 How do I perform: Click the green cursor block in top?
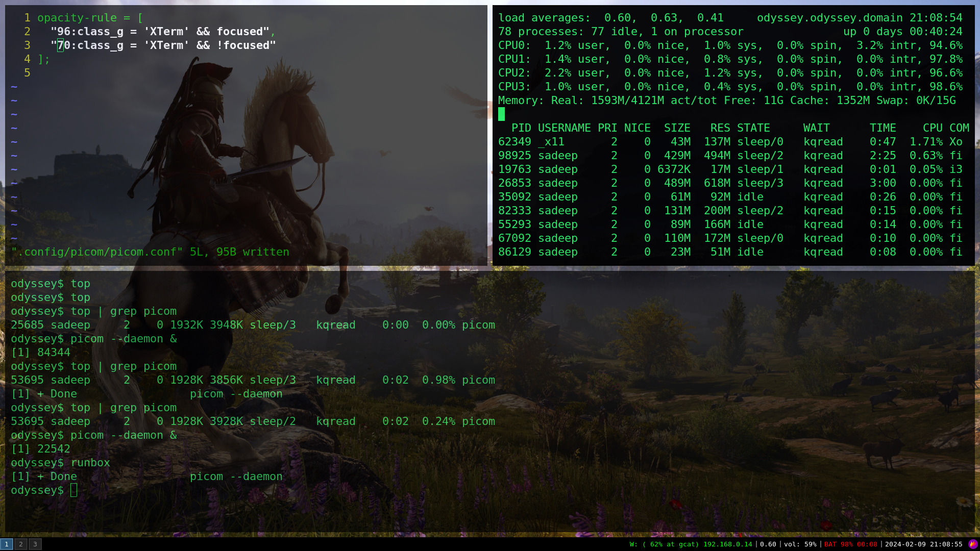coord(501,114)
